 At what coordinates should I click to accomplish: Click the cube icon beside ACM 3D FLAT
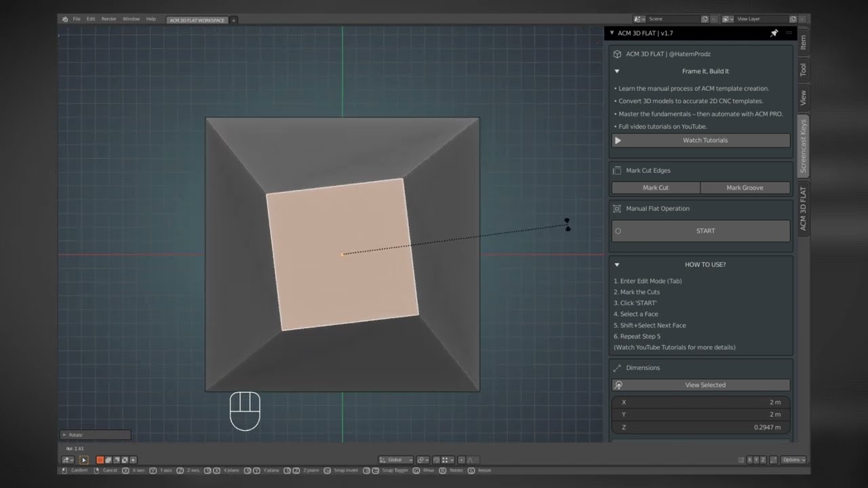(617, 54)
